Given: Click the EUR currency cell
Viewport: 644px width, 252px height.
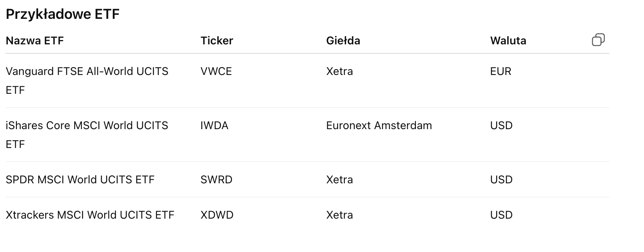Looking at the screenshot, I should coord(500,71).
